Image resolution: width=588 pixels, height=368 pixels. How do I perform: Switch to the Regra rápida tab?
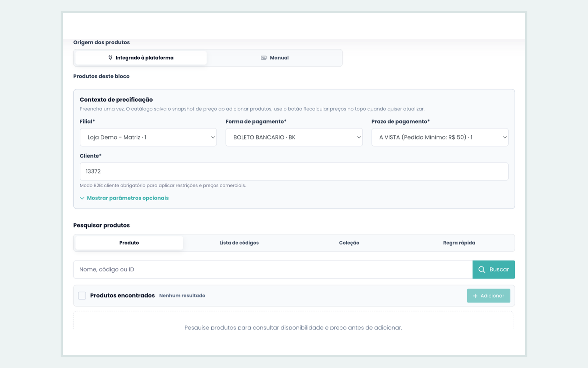(459, 243)
